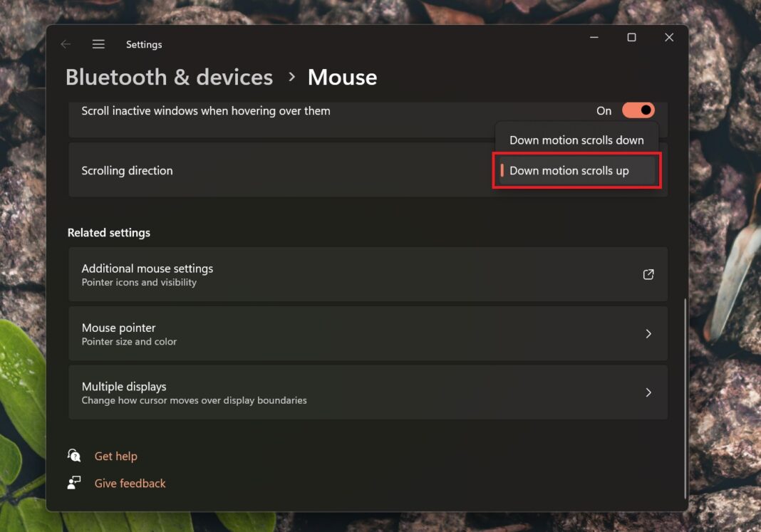761x532 pixels.
Task: Click the back arrow in Settings header
Action: click(66, 44)
